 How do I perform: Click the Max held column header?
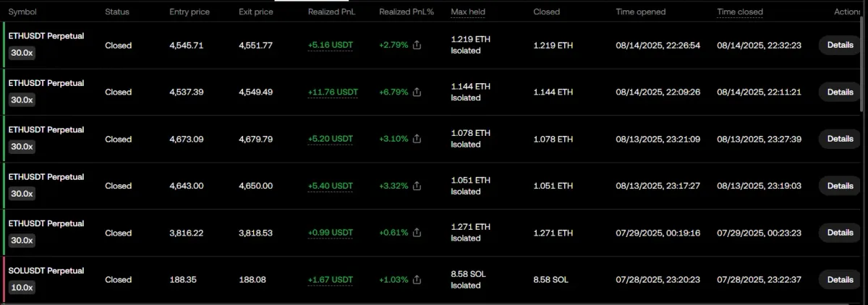pos(468,12)
